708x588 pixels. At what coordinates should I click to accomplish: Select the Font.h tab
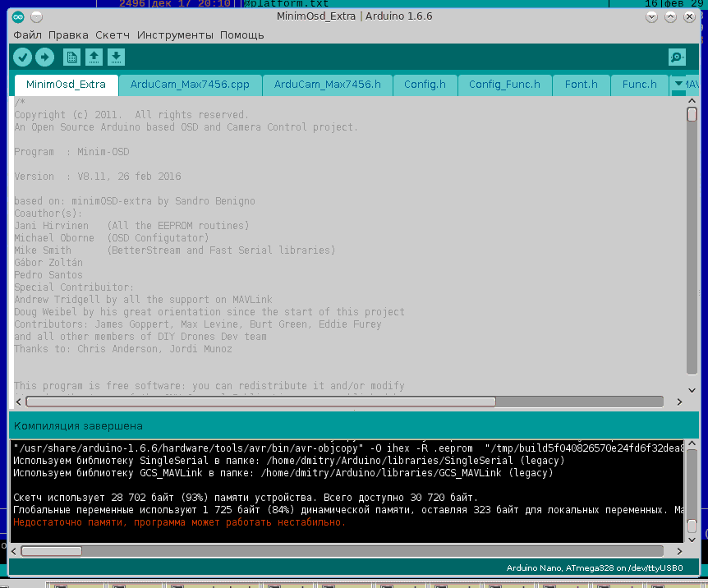point(582,85)
